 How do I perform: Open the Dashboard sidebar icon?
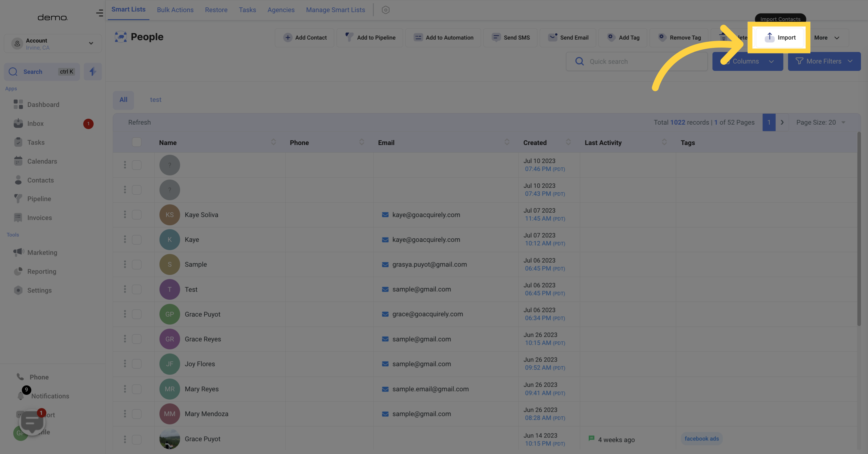pyautogui.click(x=18, y=105)
